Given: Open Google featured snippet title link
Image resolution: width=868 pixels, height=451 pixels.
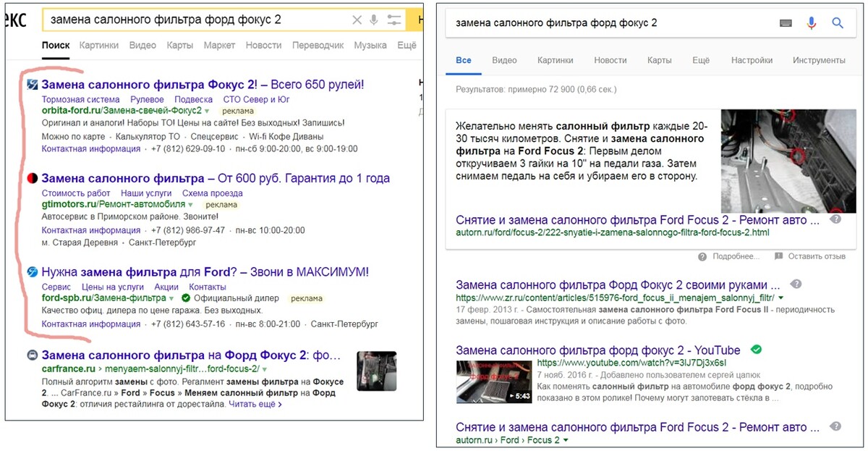Looking at the screenshot, I should point(638,219).
